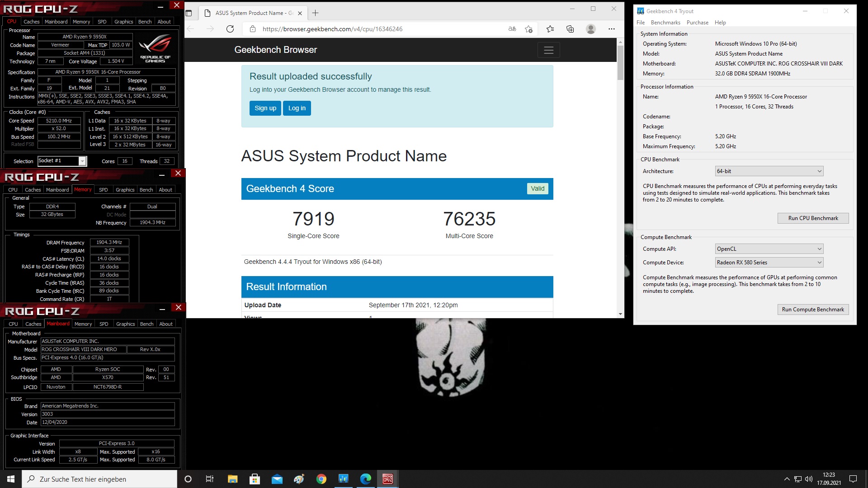868x488 pixels.
Task: Click Run Compute Benchmark button
Action: [813, 310]
